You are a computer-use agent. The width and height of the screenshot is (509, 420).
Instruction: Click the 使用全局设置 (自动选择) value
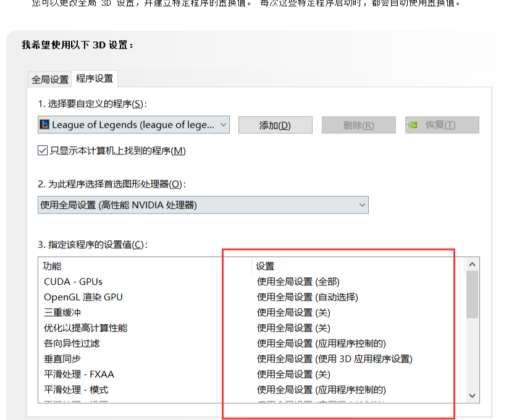[x=308, y=297]
